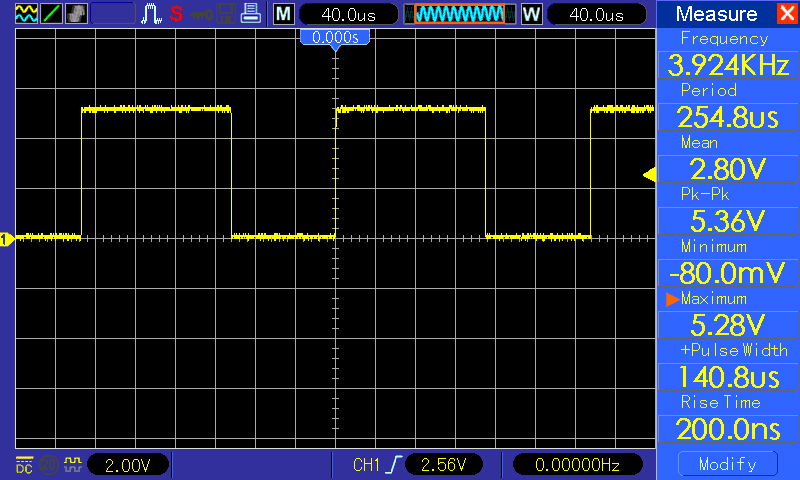Viewport: 800px width, 480px height.
Task: Click the channel 1 ground level marker
Action: [x=7, y=239]
